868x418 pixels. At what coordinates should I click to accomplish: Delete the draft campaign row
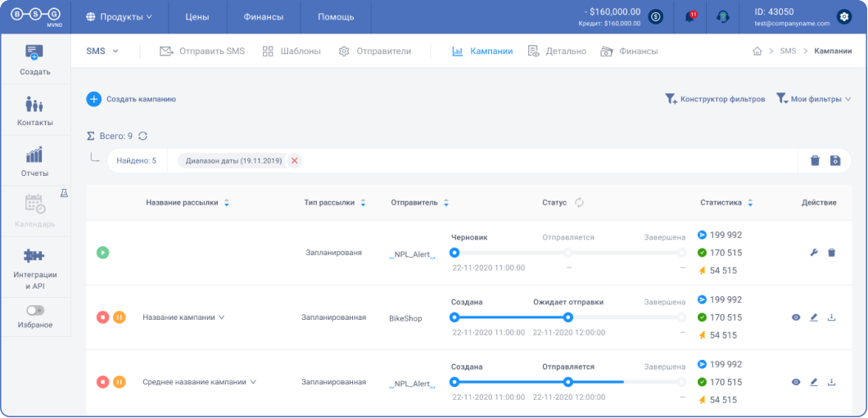coord(831,253)
